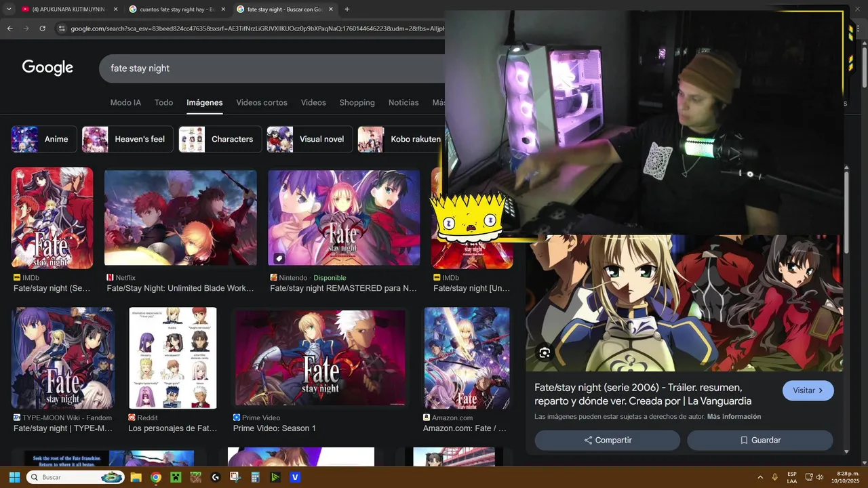Open the Minecraft grass block icon in taskbar
868x488 pixels.
point(195,477)
